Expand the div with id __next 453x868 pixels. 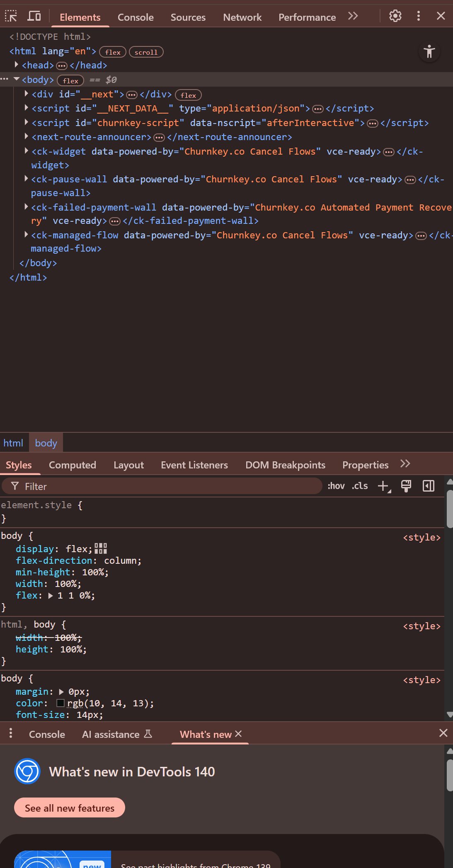click(26, 94)
